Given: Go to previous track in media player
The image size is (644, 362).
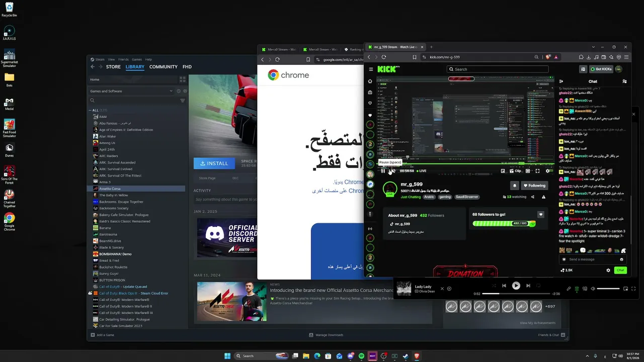Looking at the screenshot, I should point(504,286).
